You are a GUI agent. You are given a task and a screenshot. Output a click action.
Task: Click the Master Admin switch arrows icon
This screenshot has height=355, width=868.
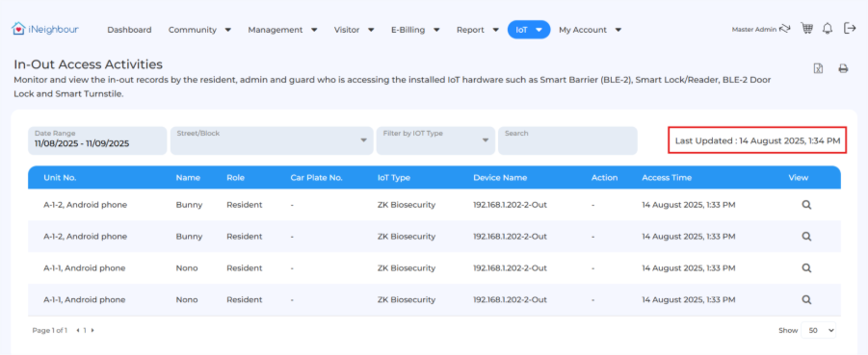(784, 29)
